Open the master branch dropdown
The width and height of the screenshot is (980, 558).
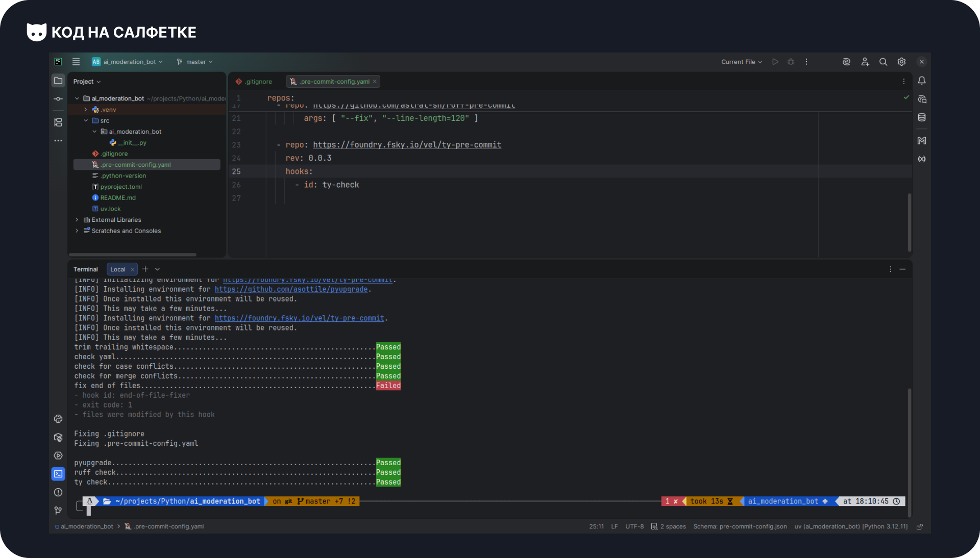(195, 62)
